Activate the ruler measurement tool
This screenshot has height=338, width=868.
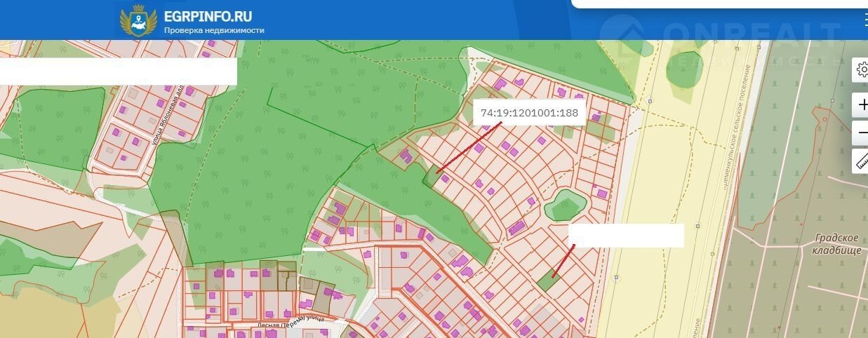(x=861, y=161)
